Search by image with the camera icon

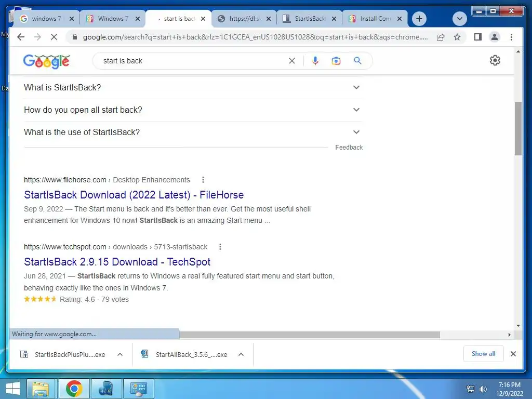[x=336, y=61]
